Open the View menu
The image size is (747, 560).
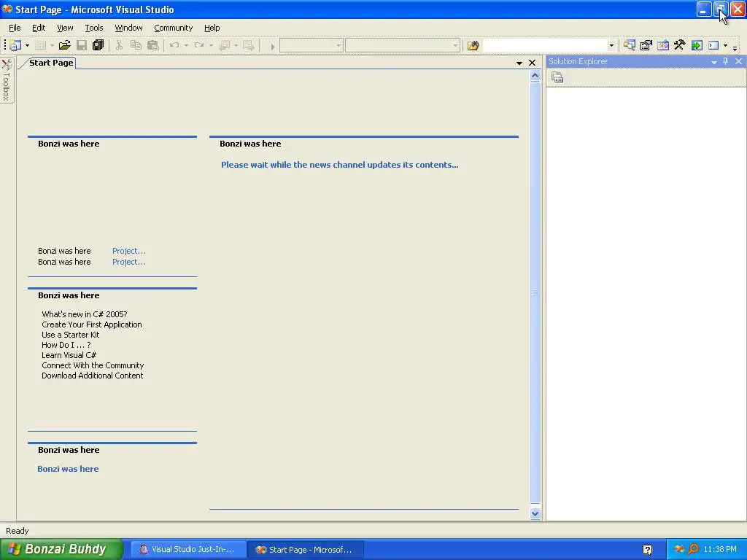pyautogui.click(x=65, y=28)
